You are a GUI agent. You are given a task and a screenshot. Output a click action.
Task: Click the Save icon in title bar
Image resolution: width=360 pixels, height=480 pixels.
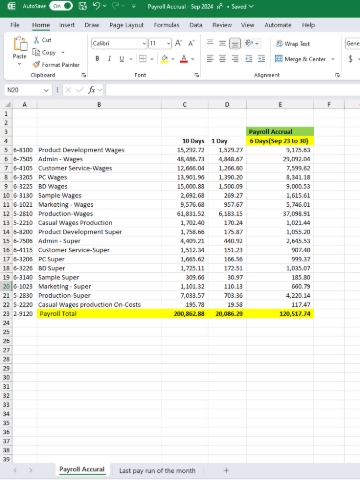point(83,6)
